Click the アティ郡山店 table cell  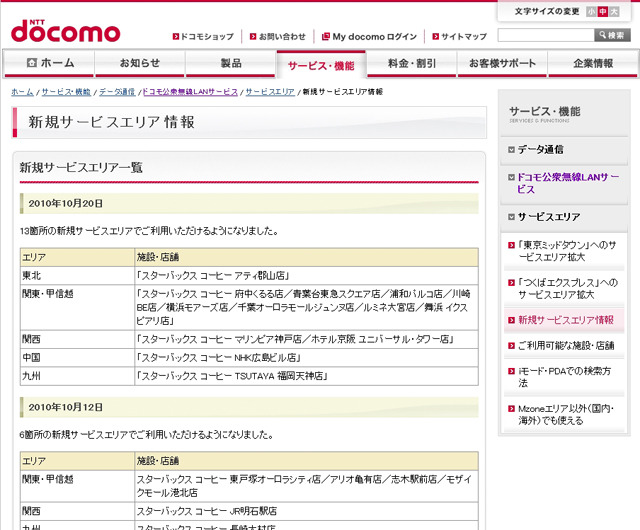click(307, 276)
